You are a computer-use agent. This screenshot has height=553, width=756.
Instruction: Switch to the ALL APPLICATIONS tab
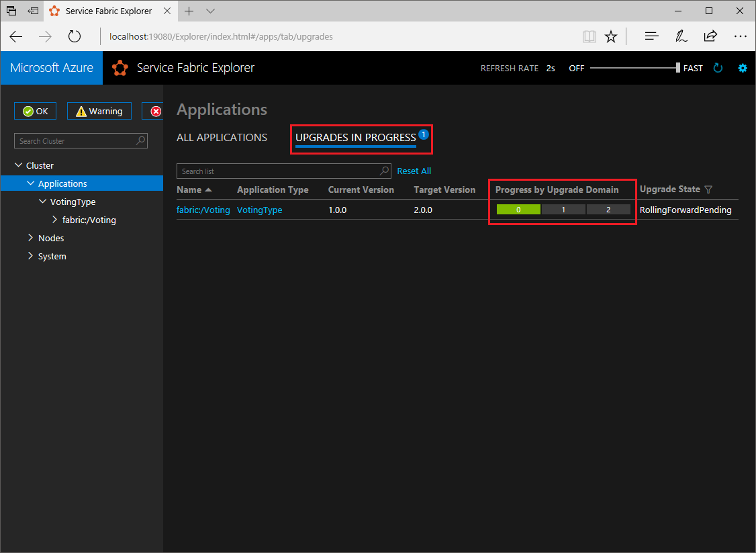coord(222,137)
